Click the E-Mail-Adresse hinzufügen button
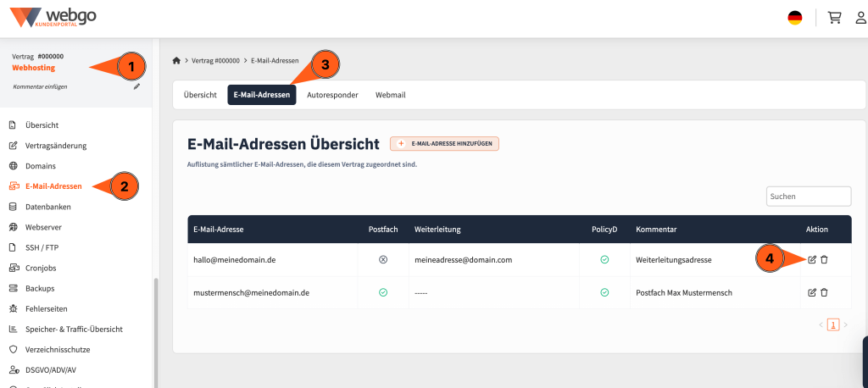 coord(444,143)
